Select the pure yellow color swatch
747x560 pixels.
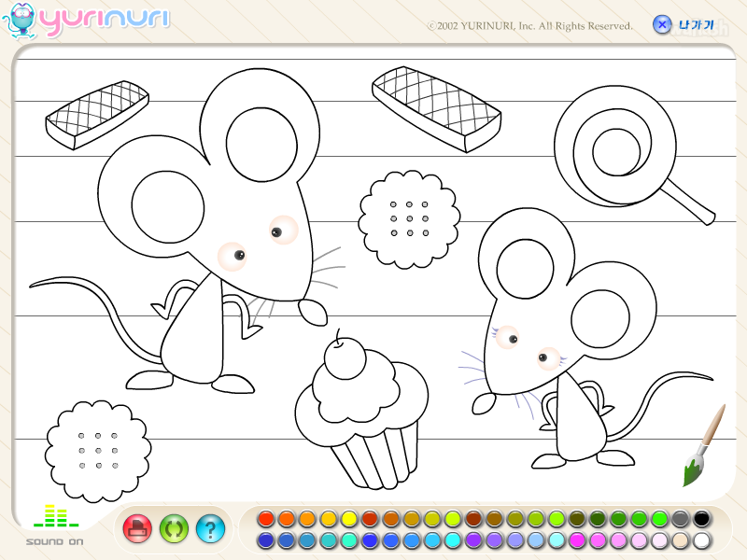348,519
